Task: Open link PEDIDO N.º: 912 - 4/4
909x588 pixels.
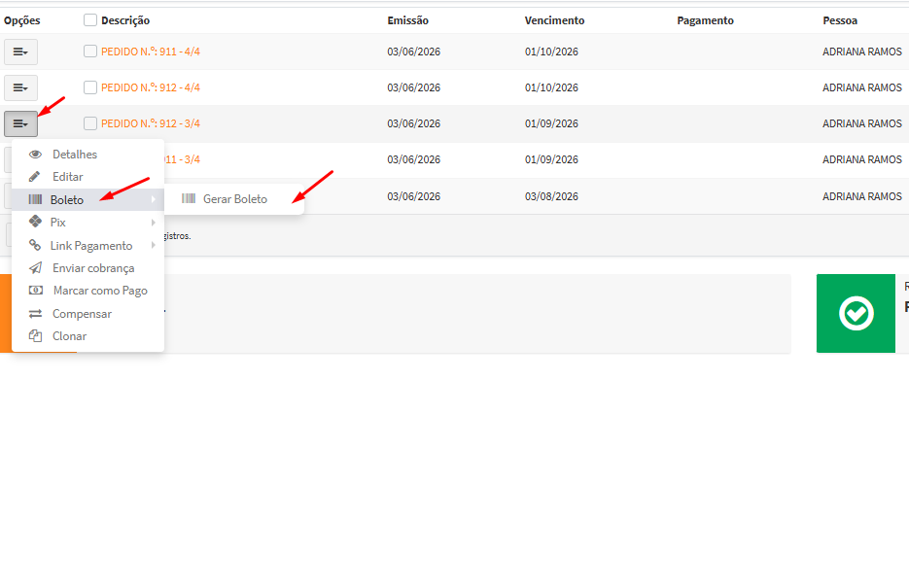Action: [x=151, y=87]
